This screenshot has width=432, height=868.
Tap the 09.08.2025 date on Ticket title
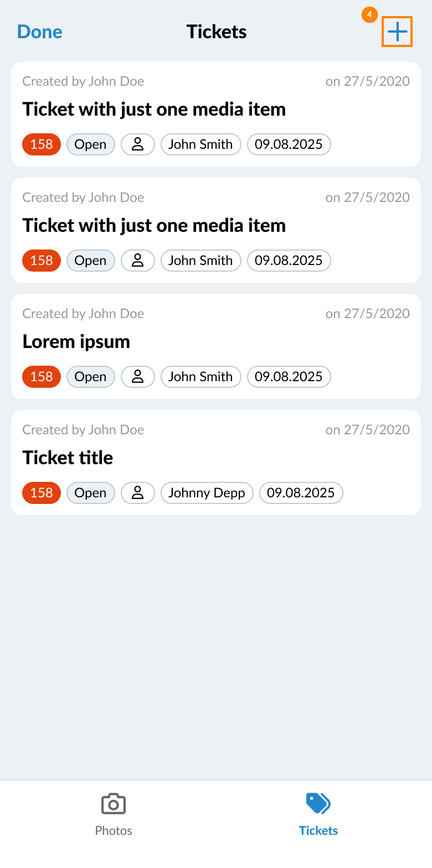tap(301, 493)
